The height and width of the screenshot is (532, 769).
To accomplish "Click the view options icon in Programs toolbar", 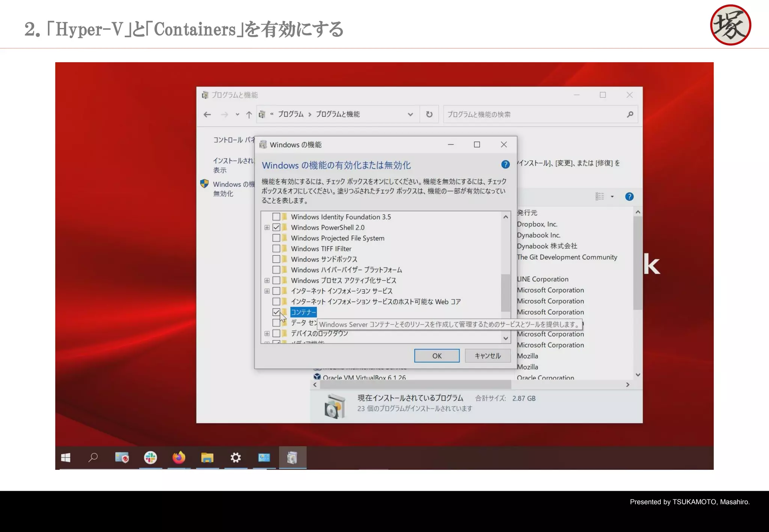I will click(600, 197).
